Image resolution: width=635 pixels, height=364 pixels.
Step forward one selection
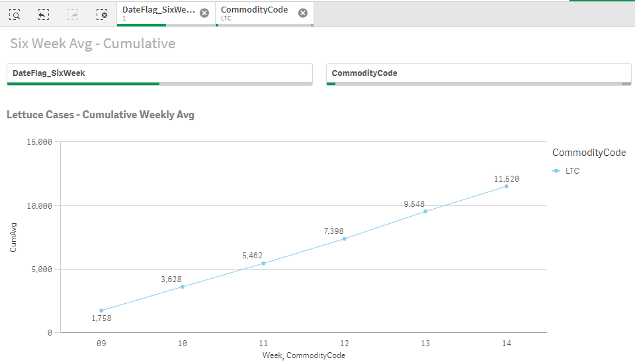coord(73,14)
